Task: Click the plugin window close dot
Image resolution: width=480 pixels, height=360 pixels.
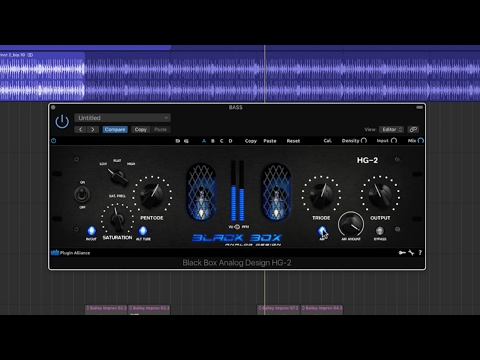Action: pyautogui.click(x=53, y=107)
